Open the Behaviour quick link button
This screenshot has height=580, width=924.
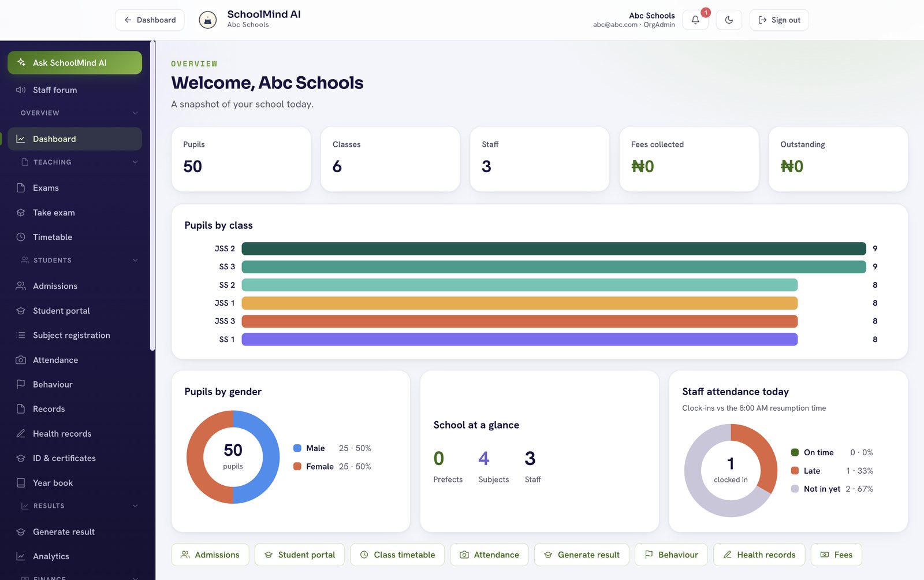pyautogui.click(x=671, y=555)
